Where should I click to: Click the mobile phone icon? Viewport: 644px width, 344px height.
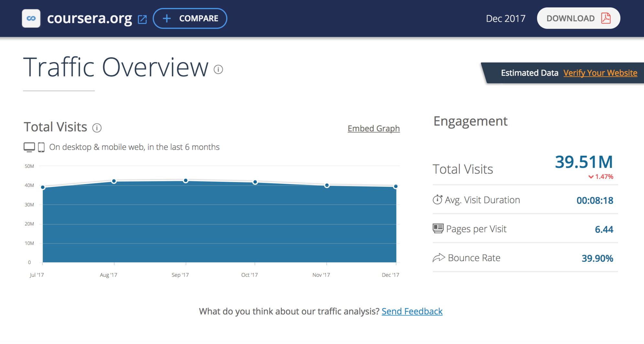41,147
